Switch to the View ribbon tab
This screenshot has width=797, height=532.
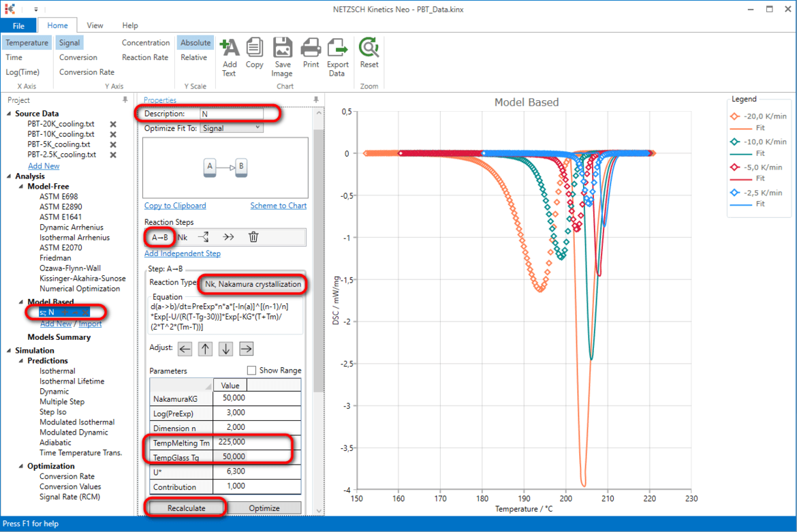95,25
